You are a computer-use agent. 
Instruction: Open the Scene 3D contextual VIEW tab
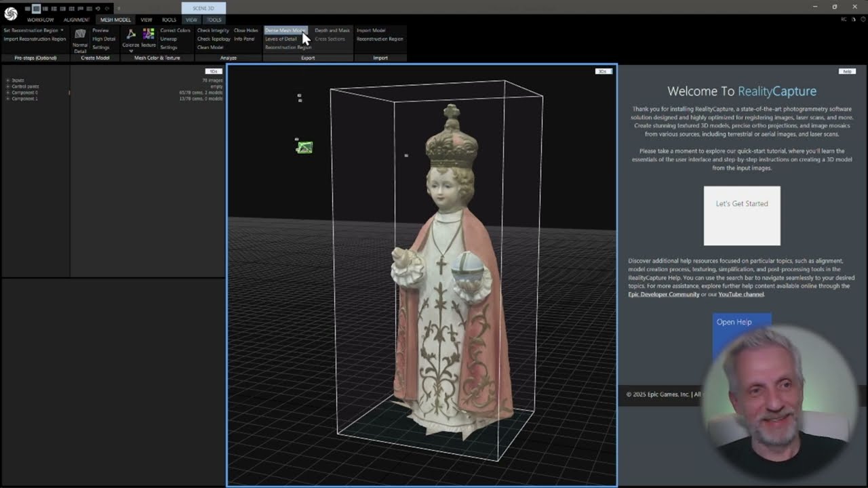click(191, 20)
